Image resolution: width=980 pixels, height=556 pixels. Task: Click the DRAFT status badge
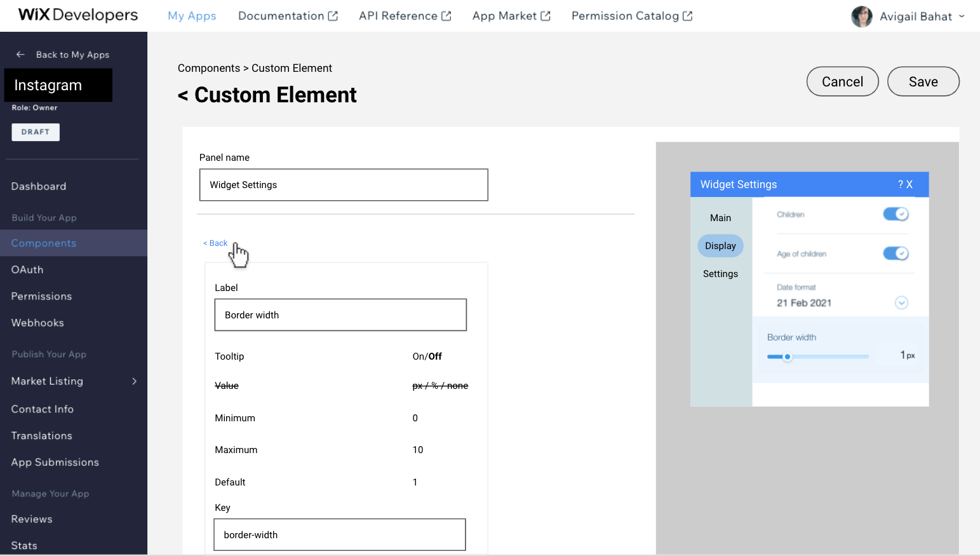[36, 132]
